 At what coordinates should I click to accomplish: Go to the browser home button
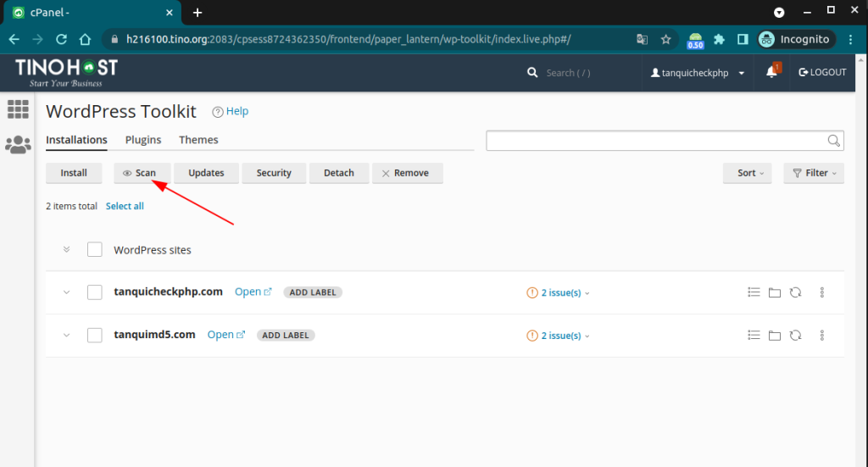(85, 39)
